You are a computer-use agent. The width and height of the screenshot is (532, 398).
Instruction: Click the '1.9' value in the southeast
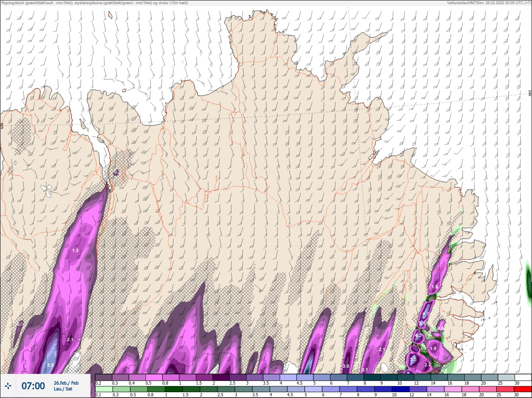pos(433,349)
